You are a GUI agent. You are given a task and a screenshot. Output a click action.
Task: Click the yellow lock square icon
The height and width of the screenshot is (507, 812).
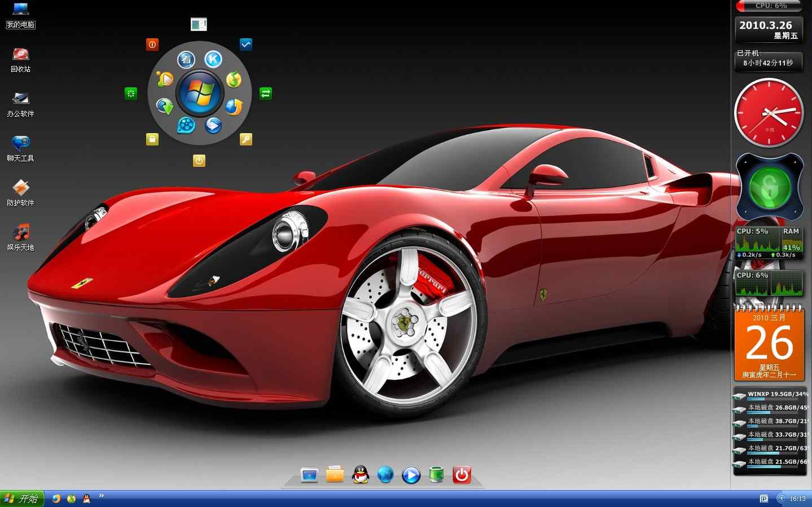coord(152,139)
